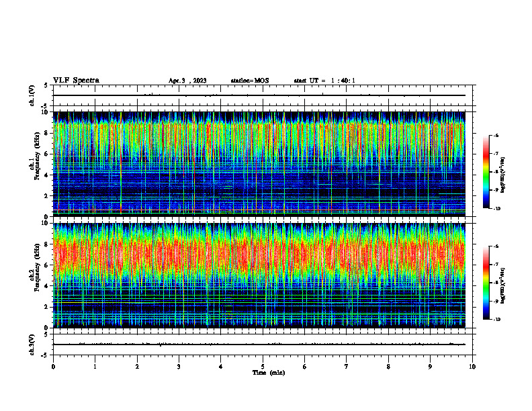Click time axis tick label "2"
The image size is (532, 411).
coord(137,367)
